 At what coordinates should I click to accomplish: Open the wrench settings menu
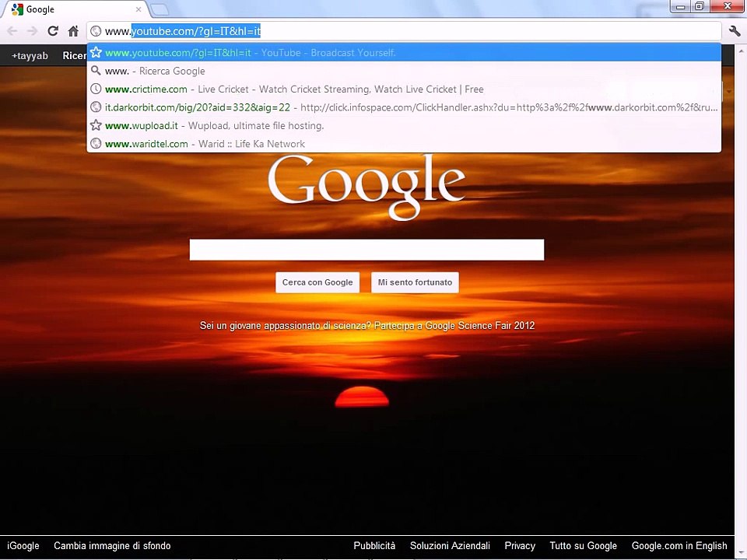[734, 31]
